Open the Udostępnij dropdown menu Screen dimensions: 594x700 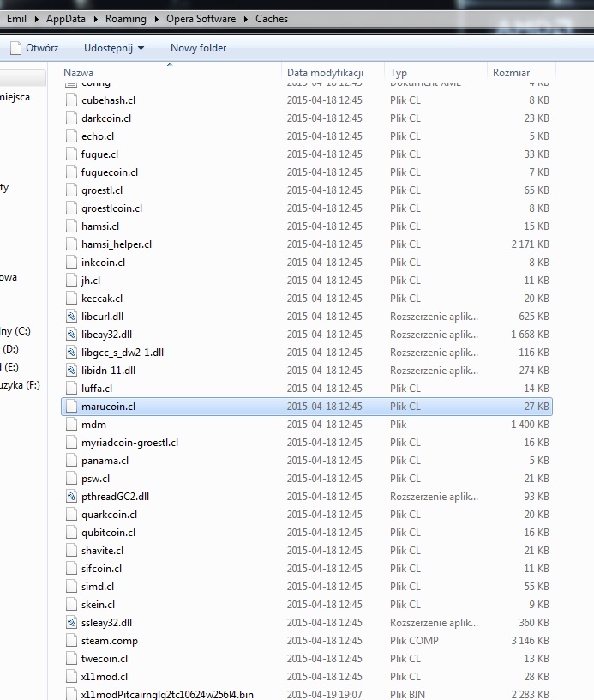[x=114, y=48]
